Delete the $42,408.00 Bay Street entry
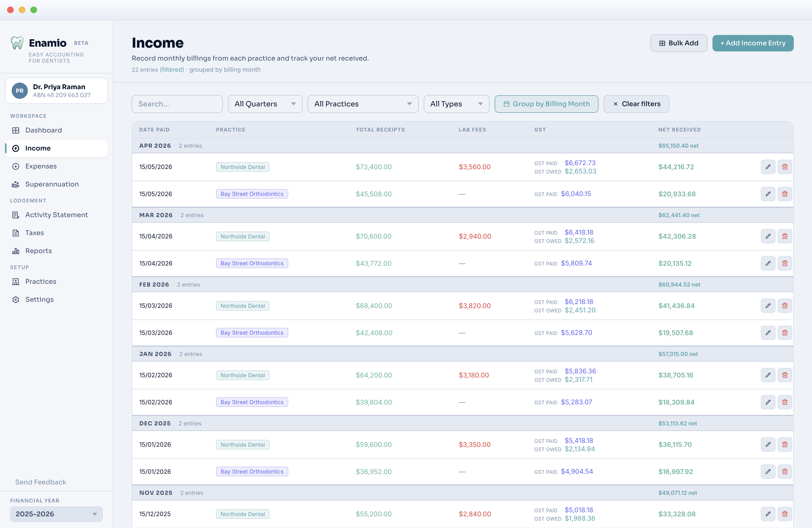This screenshot has height=528, width=812. tap(785, 333)
